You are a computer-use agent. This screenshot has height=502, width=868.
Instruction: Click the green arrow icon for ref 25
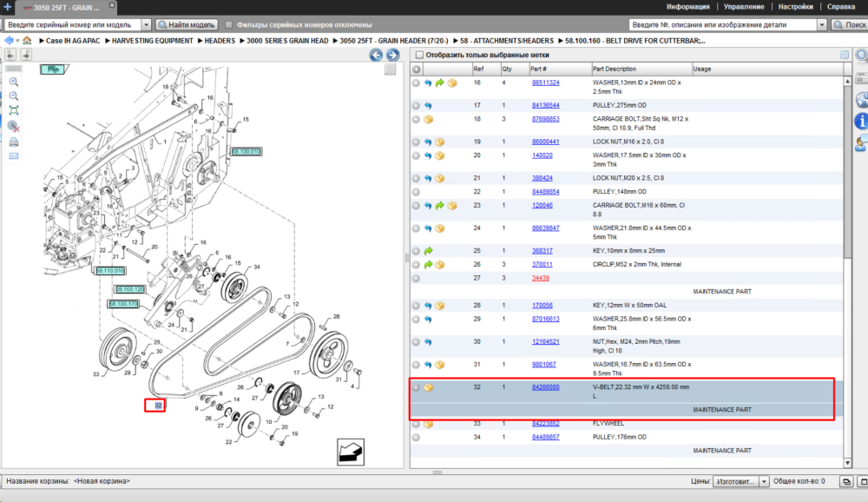[428, 251]
